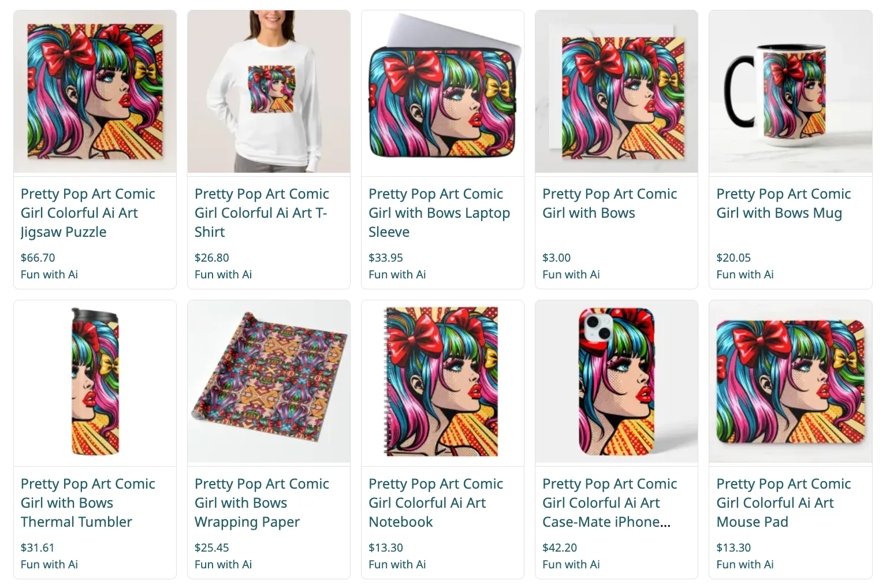Click the Mouse Pad product image
This screenshot has width=886, height=588.
tap(790, 381)
